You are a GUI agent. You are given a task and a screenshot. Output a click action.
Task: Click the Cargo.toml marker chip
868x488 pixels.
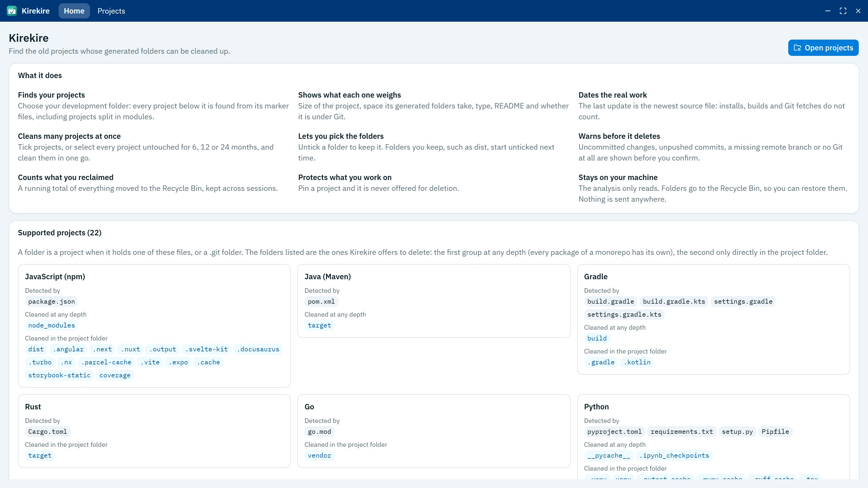coord(47,432)
